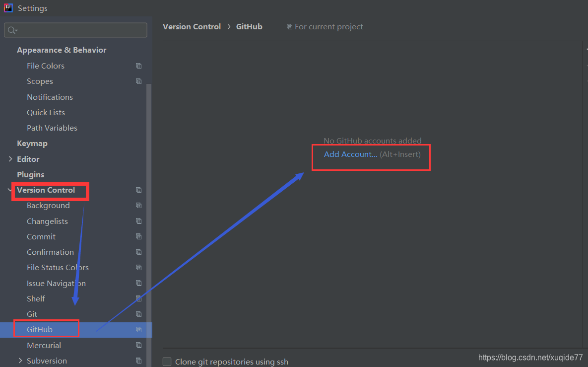
Task: Click project-level icon beside File Status Colors
Action: coord(139,267)
